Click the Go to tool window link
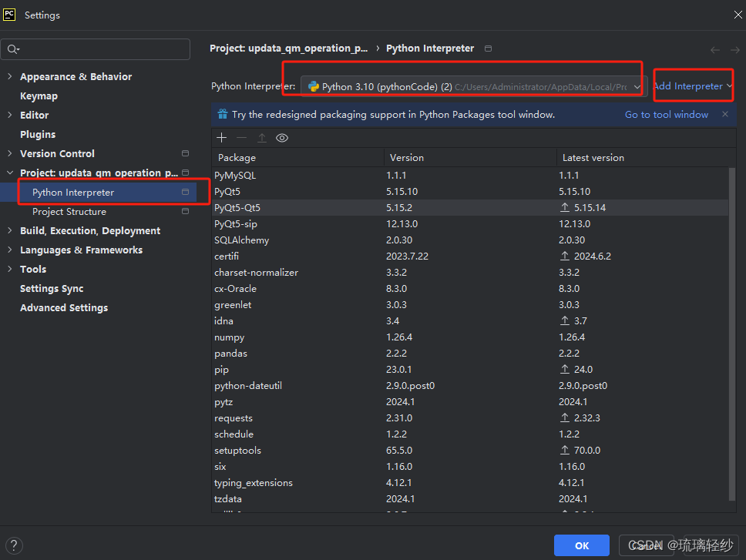Image resolution: width=746 pixels, height=560 pixels. [x=666, y=115]
